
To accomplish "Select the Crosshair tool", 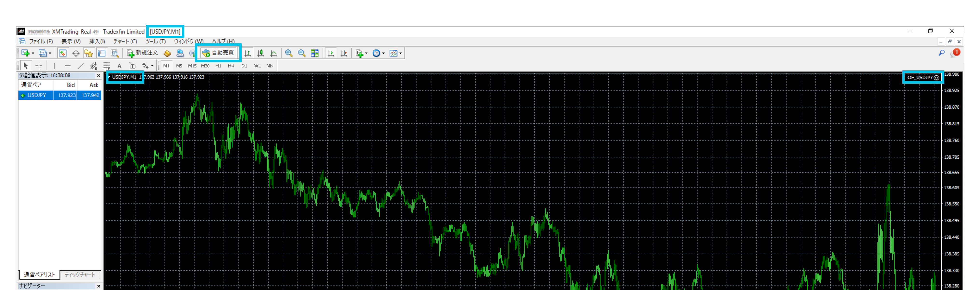I will click(39, 66).
